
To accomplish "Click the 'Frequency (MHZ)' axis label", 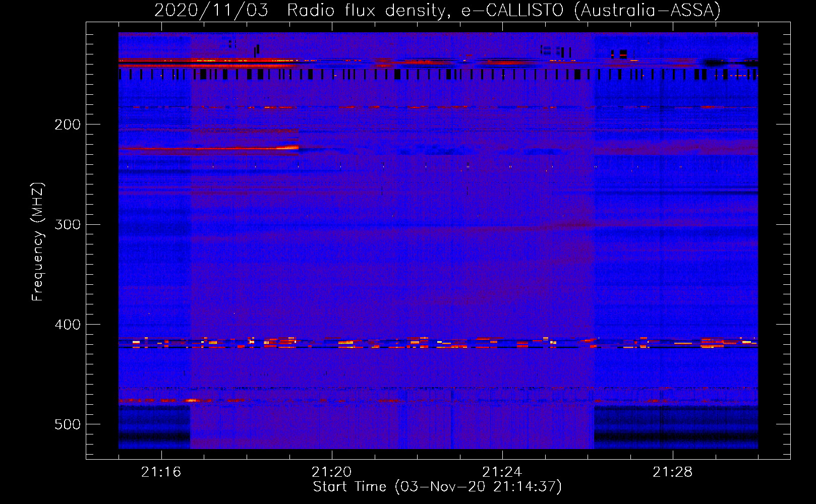I will click(38, 242).
